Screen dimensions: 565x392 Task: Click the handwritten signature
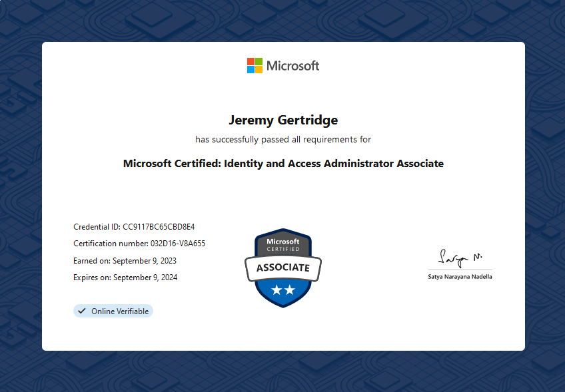[x=460, y=258]
